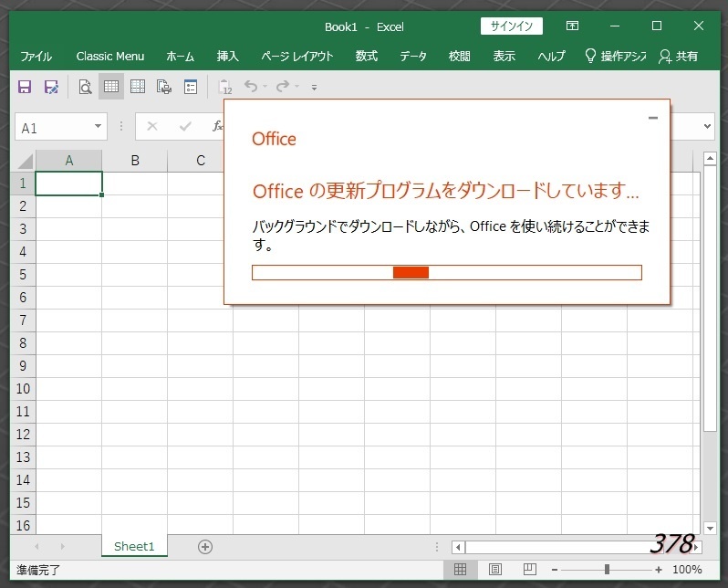This screenshot has width=728, height=588.
Task: Click horizontal scrollbar right arrow
Action: 696,547
